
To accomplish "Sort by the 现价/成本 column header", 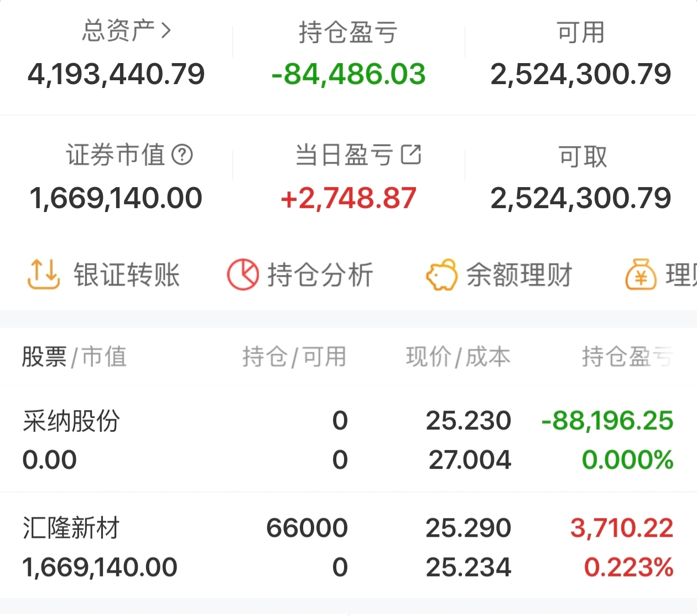I will (x=458, y=357).
